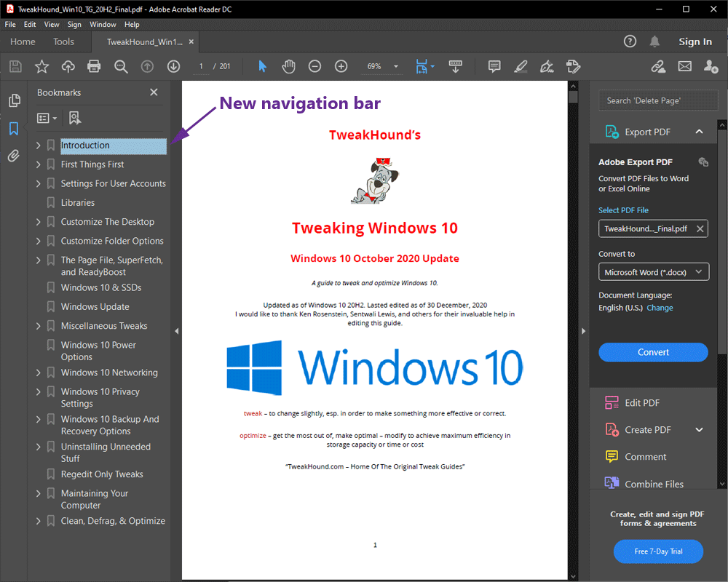
Task: Go to previous page with up arrow
Action: pyautogui.click(x=147, y=66)
